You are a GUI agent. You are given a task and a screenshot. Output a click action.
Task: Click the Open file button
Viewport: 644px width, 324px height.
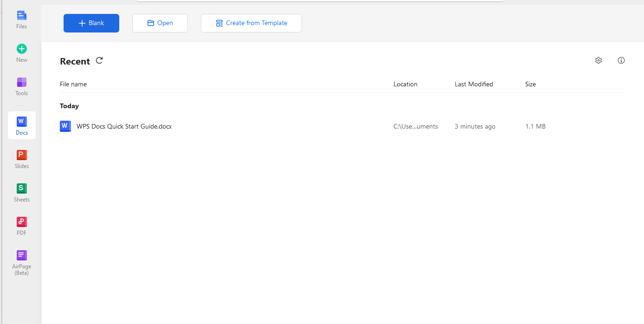(x=160, y=23)
